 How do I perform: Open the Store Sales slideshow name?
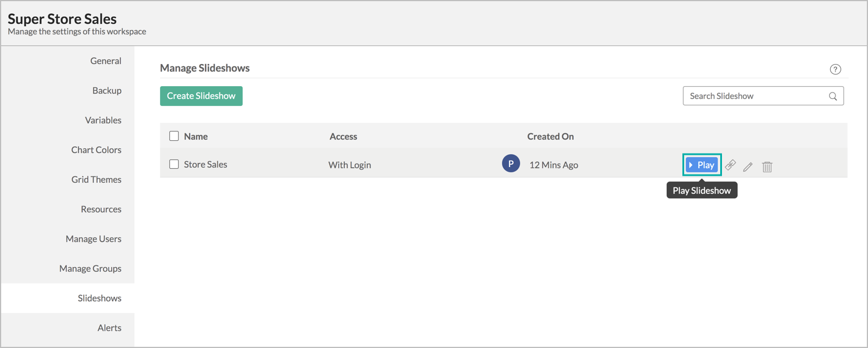point(205,165)
